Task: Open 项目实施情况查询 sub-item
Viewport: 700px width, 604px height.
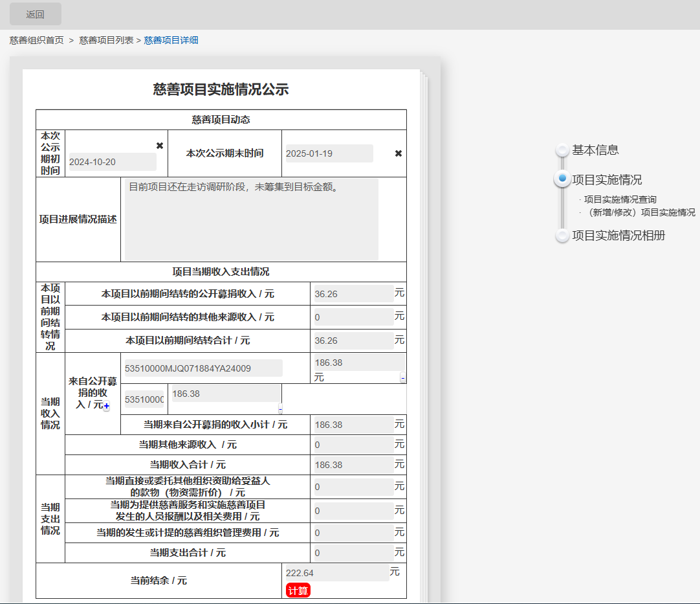Action: [x=620, y=199]
